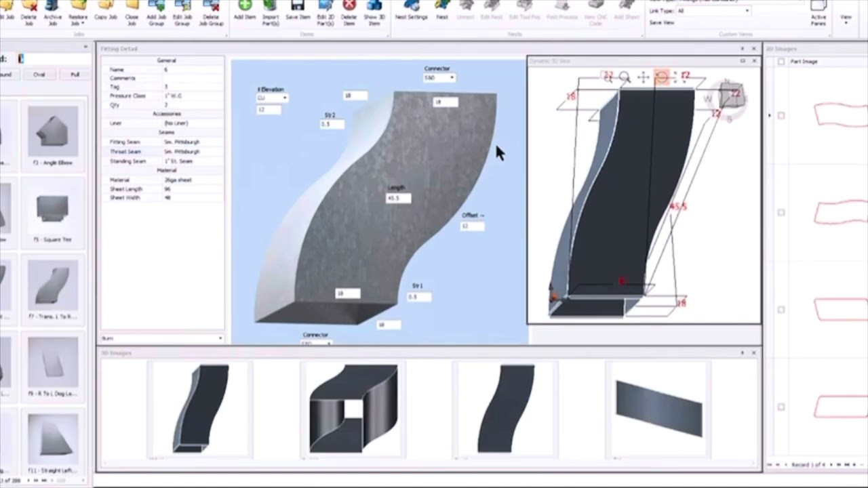Screen dimensions: 868x488
Task: Click the Delete Job Group icon
Action: [x=211, y=6]
